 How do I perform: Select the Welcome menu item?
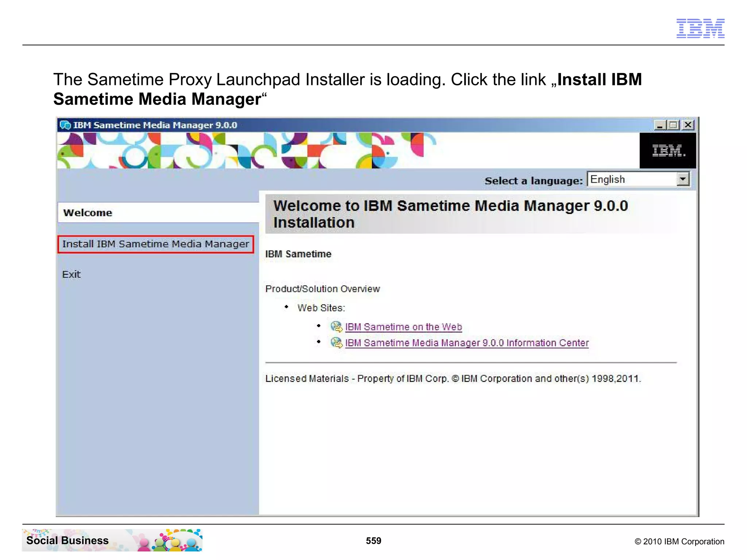coord(158,213)
